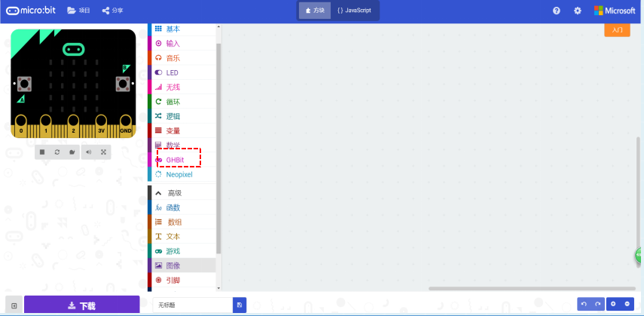Open the 项目 (Projects) menu
Screen dimensions: 644x316
click(78, 11)
